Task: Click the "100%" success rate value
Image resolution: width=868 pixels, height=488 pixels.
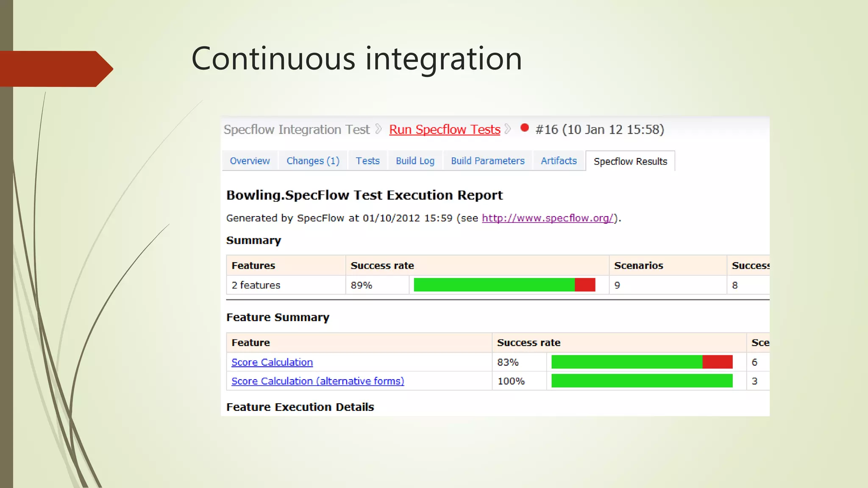Action: click(511, 381)
